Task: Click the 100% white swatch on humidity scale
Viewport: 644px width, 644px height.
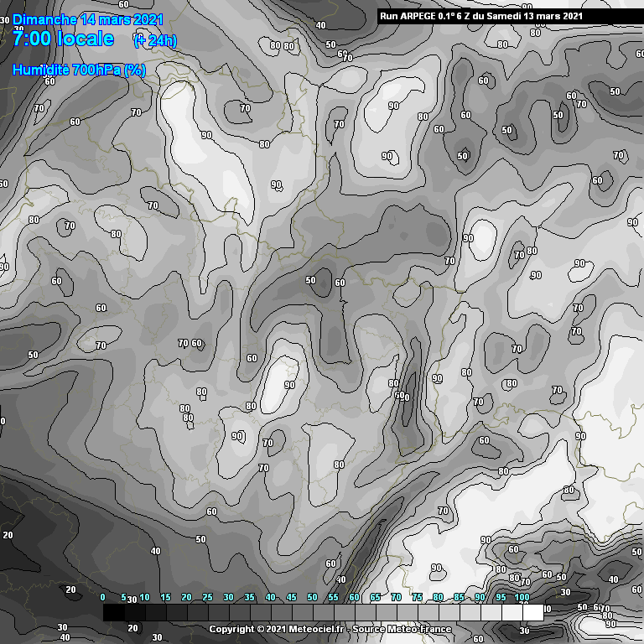Action: 532,613
